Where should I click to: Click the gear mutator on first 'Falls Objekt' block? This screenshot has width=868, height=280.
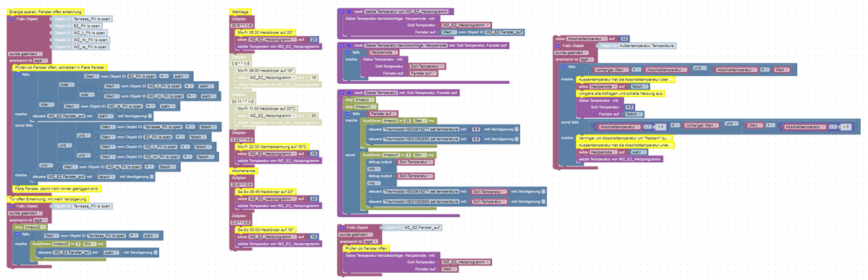[12, 19]
